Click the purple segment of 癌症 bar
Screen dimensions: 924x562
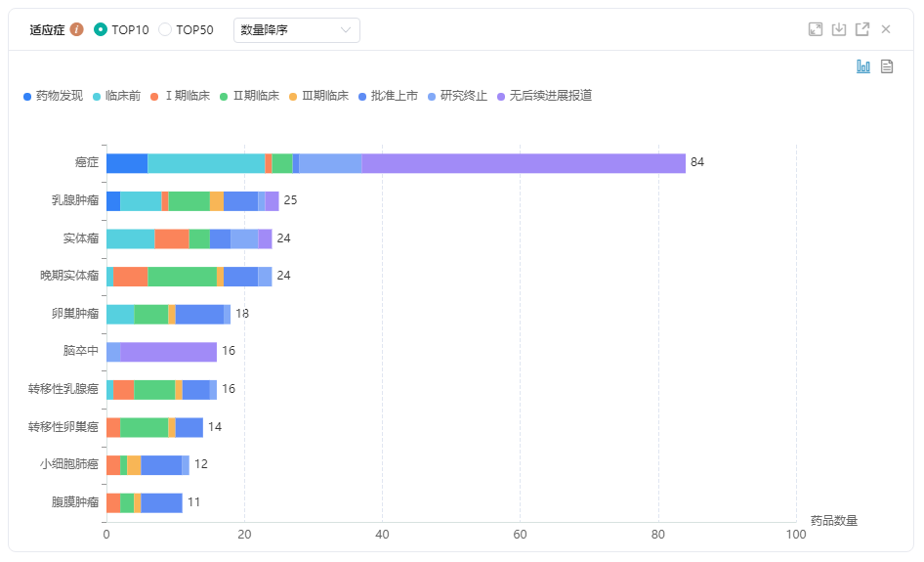[524, 162]
